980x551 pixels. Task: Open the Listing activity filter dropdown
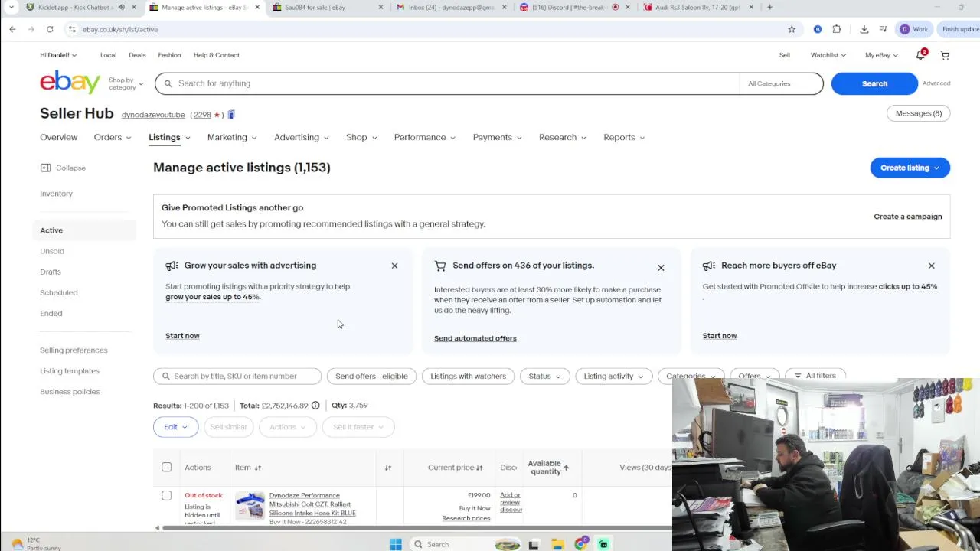tap(613, 376)
